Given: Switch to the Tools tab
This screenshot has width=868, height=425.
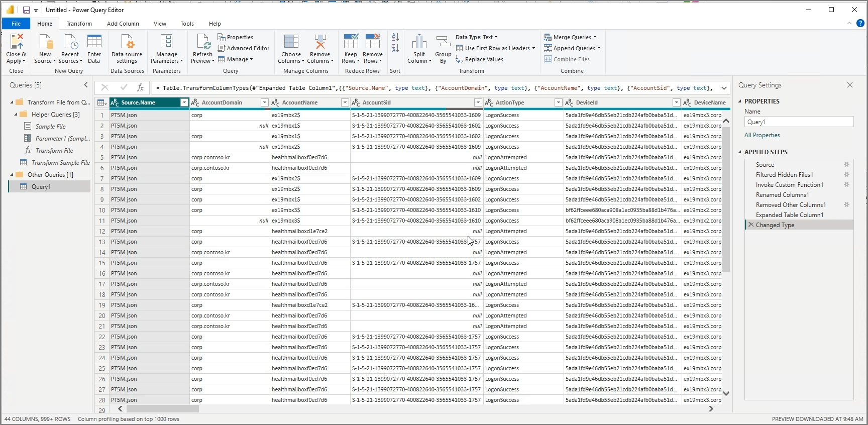Looking at the screenshot, I should (x=187, y=24).
